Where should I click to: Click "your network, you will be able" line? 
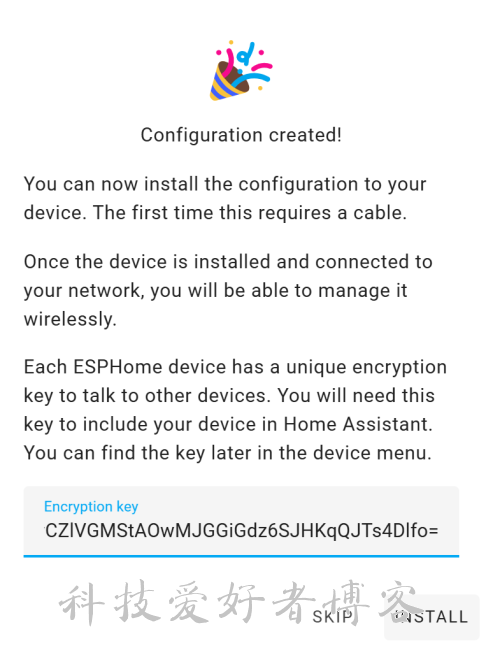[x=215, y=291]
